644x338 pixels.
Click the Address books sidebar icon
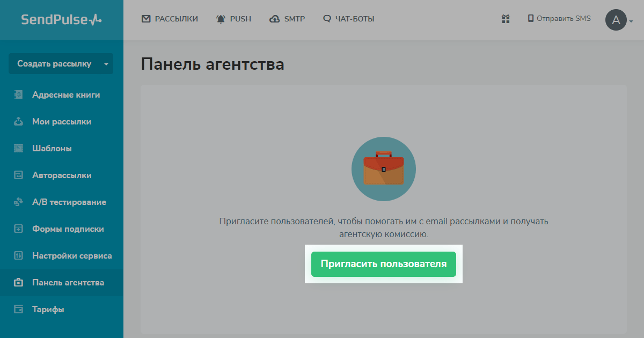[19, 95]
